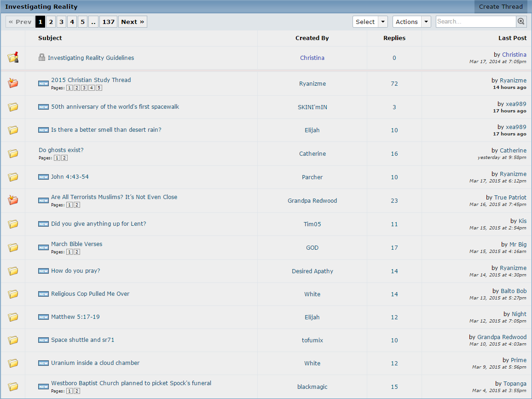Go to page 3 in pagination

[x=61, y=22]
